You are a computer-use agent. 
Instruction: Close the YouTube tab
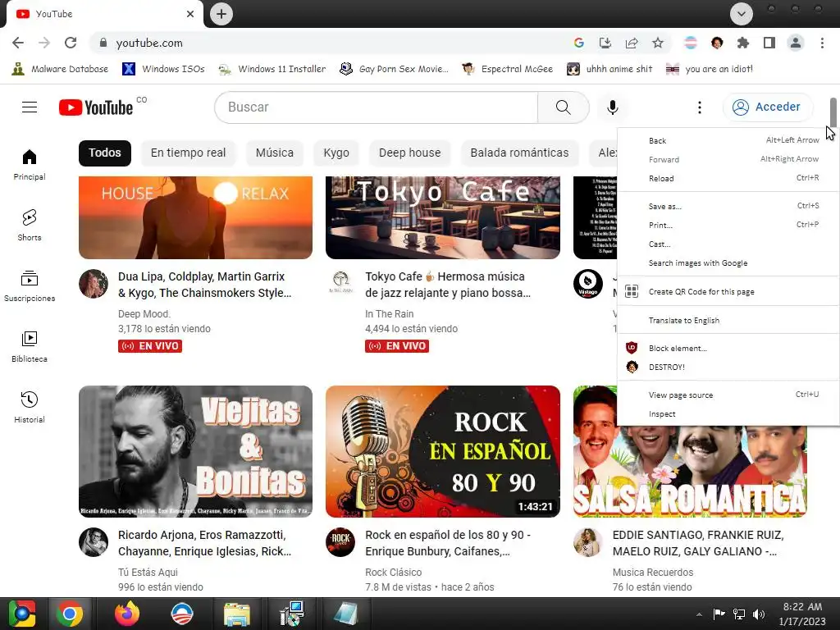coord(190,14)
